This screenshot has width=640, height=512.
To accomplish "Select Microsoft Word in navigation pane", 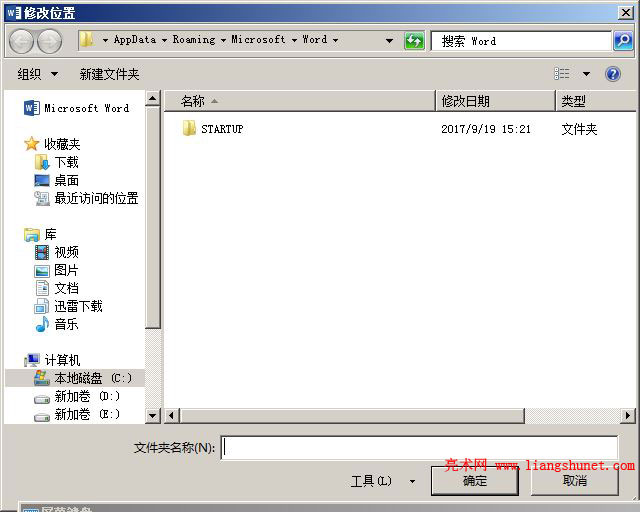I will coord(76,108).
